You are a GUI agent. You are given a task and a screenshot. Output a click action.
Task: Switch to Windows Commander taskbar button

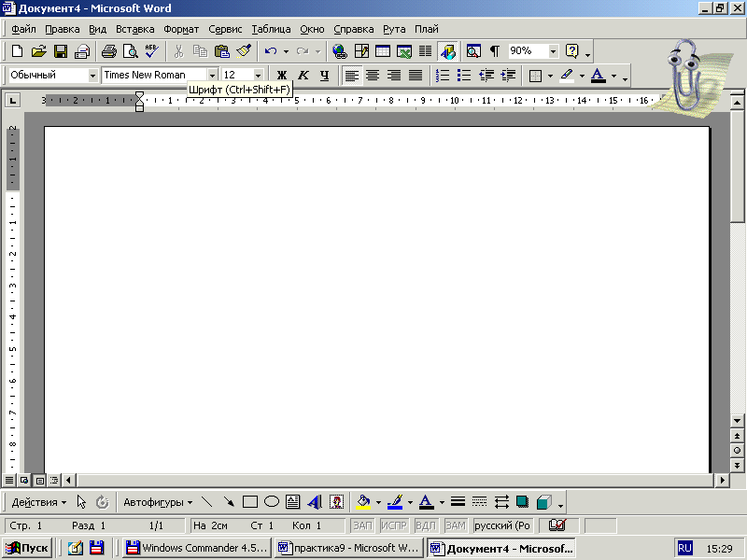click(197, 548)
